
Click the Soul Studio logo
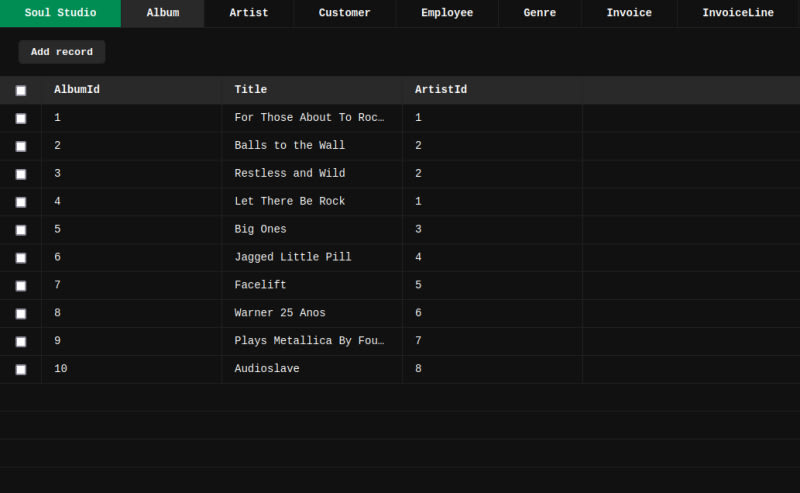60,13
